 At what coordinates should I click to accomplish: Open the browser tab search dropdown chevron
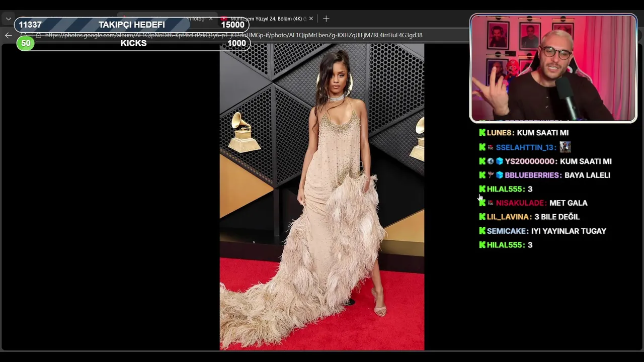tap(9, 19)
